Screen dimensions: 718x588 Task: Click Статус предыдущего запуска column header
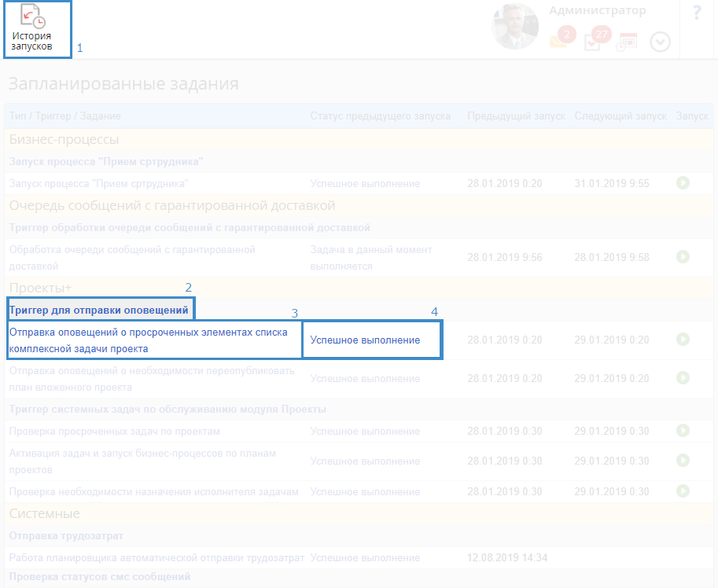point(381,116)
